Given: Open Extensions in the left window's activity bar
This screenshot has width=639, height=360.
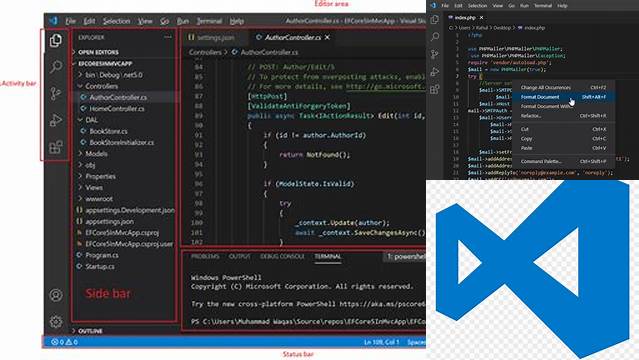Looking at the screenshot, I should click(x=56, y=147).
